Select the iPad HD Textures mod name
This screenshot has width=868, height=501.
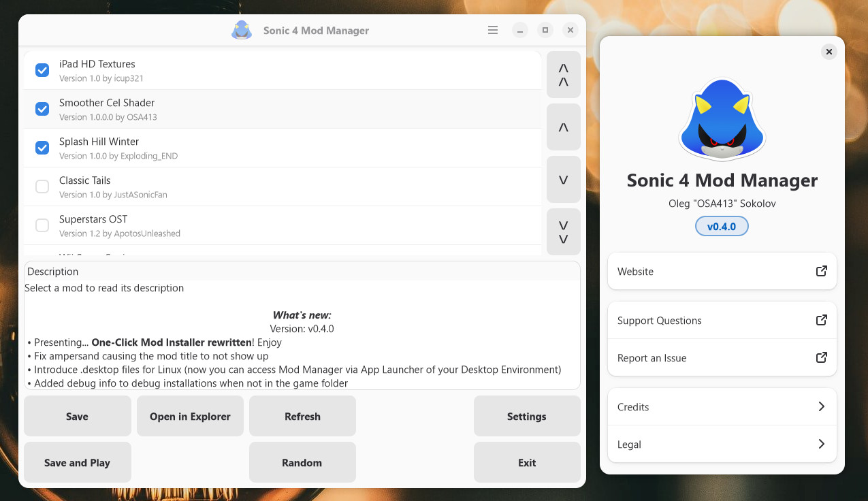pos(97,64)
